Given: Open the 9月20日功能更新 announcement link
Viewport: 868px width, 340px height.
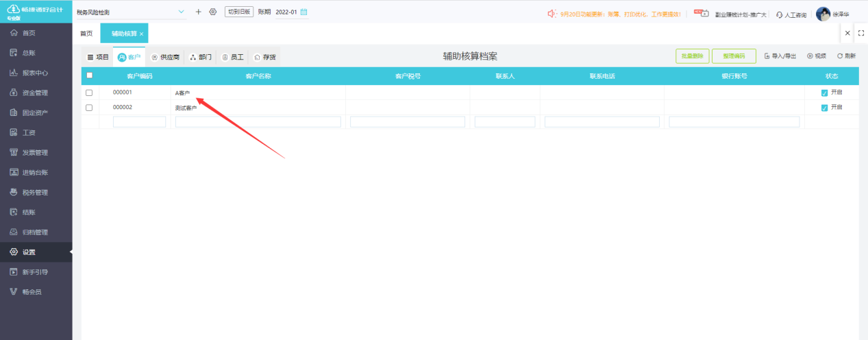Looking at the screenshot, I should pos(621,14).
